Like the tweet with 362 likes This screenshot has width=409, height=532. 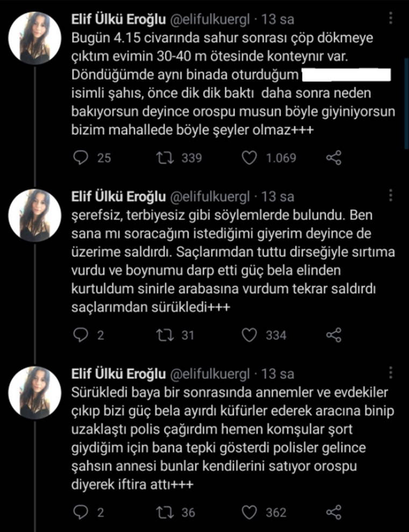point(249,512)
